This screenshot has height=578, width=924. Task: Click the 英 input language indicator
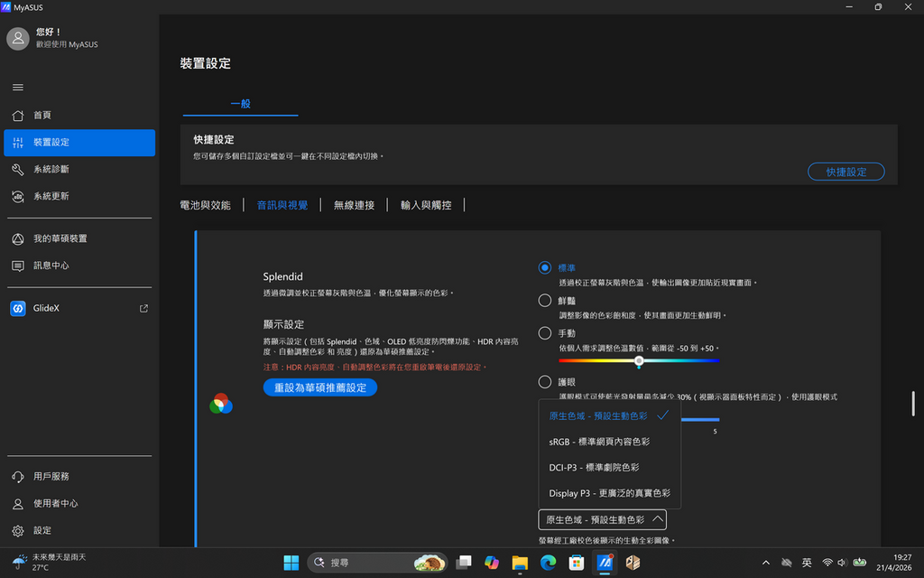[807, 563]
